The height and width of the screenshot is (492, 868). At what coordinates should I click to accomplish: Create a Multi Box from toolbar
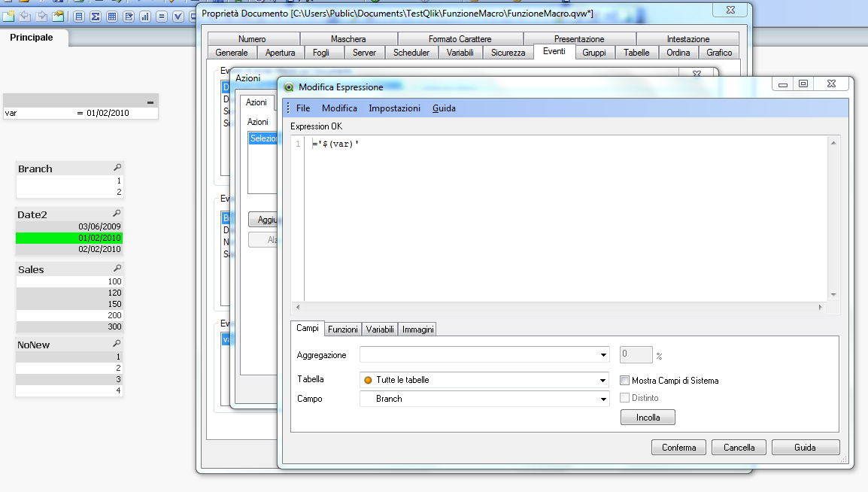click(x=129, y=17)
